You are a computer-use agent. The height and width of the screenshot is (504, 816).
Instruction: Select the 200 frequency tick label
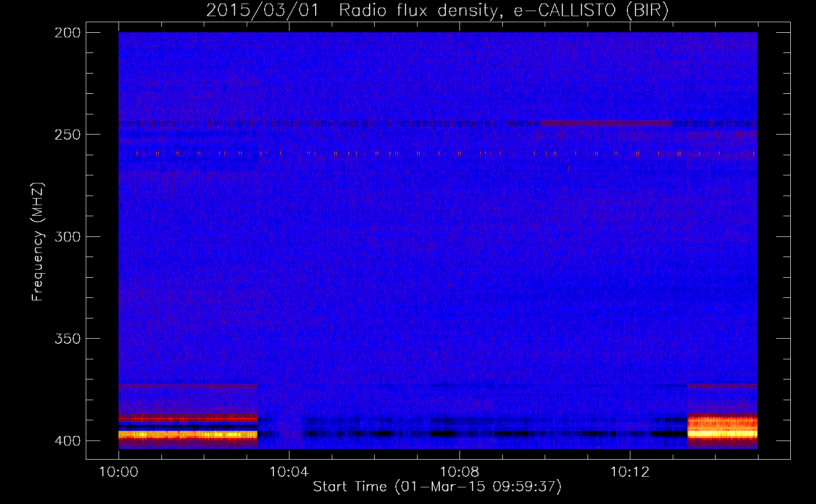click(x=68, y=33)
